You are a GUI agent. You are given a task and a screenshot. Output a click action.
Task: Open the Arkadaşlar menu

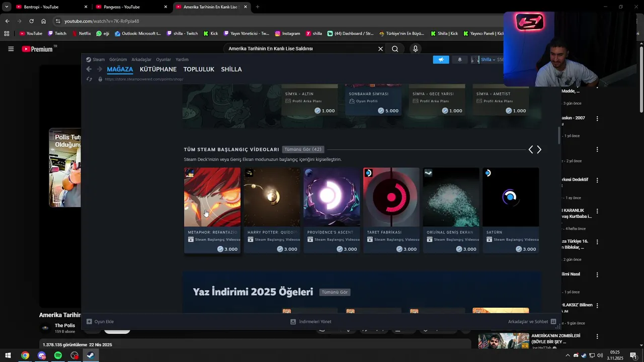pyautogui.click(x=141, y=59)
